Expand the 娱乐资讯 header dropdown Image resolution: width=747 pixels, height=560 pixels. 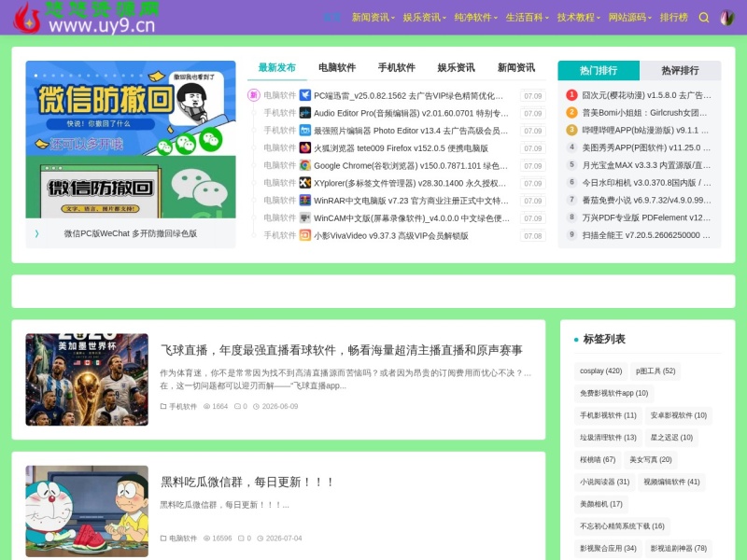coord(425,18)
